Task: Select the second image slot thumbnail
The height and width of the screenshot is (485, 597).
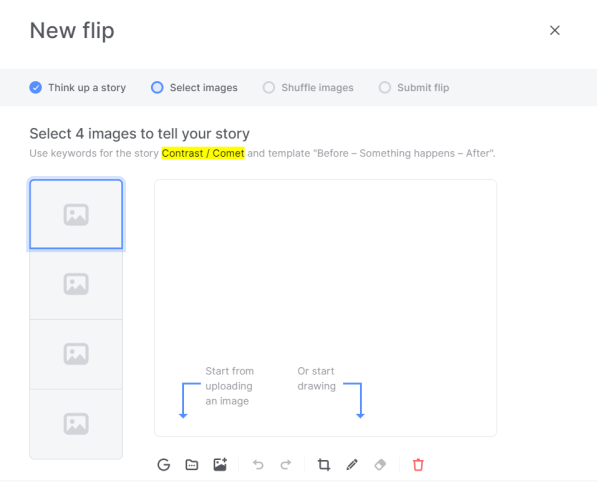Action: coord(76,284)
